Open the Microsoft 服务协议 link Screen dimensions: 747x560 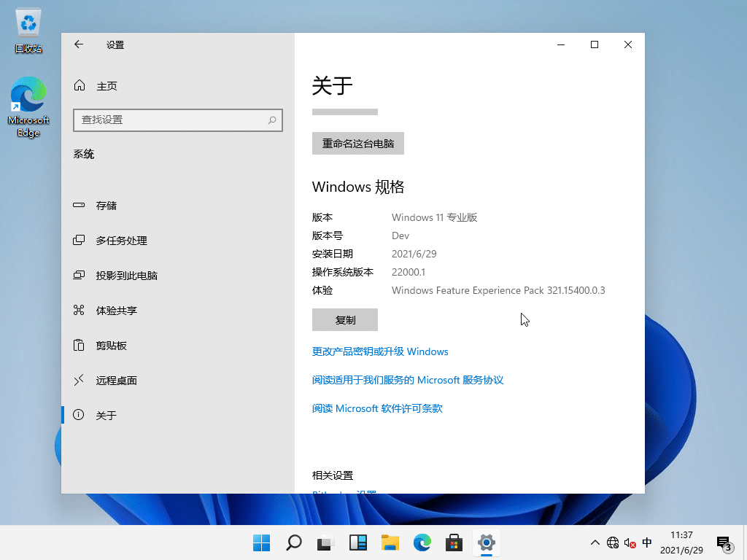click(x=408, y=380)
